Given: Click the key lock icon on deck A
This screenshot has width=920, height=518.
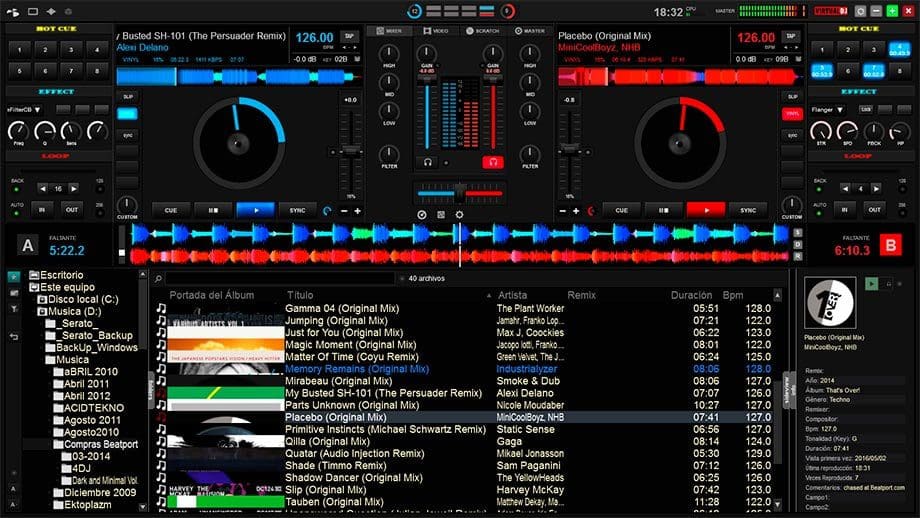Looking at the screenshot, I should point(357,59).
